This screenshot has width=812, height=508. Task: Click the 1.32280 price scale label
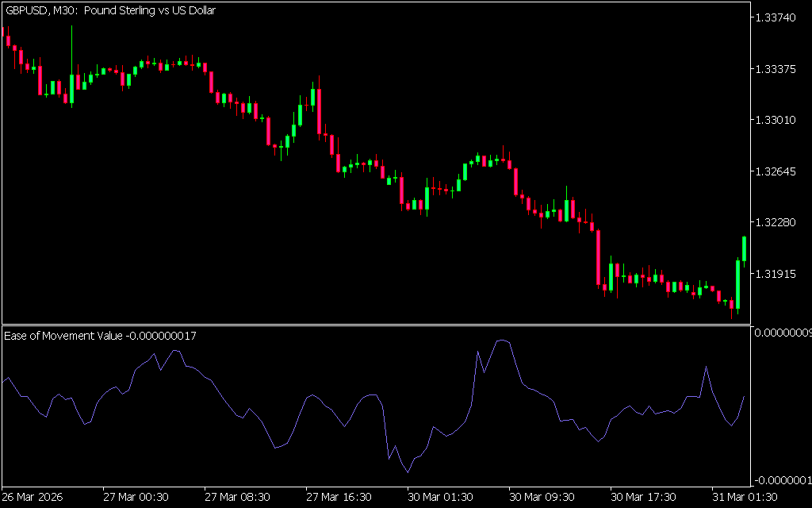pos(778,223)
